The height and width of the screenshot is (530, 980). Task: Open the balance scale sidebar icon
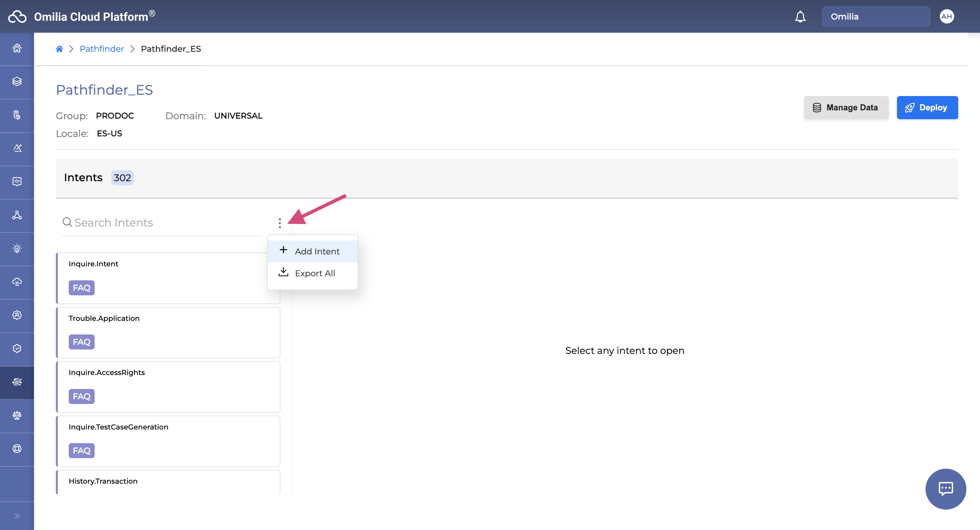coord(17,416)
